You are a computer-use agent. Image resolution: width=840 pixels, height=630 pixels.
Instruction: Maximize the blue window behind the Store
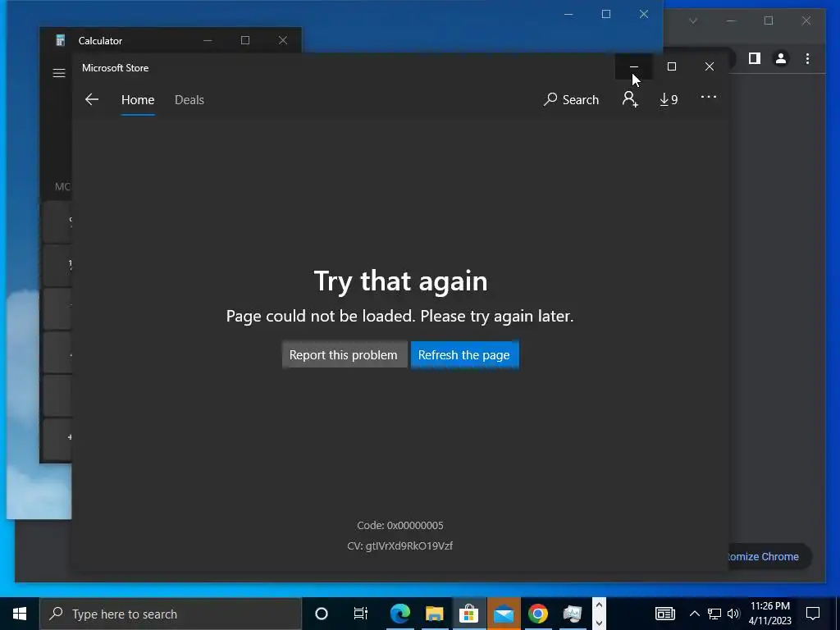[606, 15]
